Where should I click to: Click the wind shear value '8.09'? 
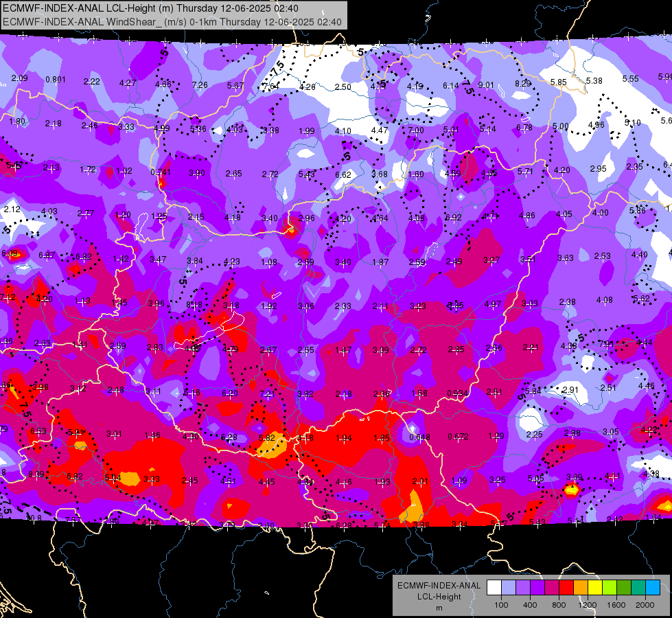coord(36,474)
